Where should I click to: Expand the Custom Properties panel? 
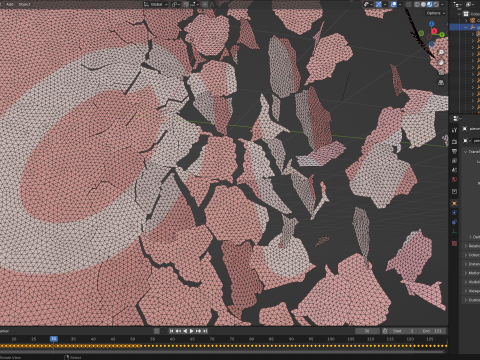[471, 300]
